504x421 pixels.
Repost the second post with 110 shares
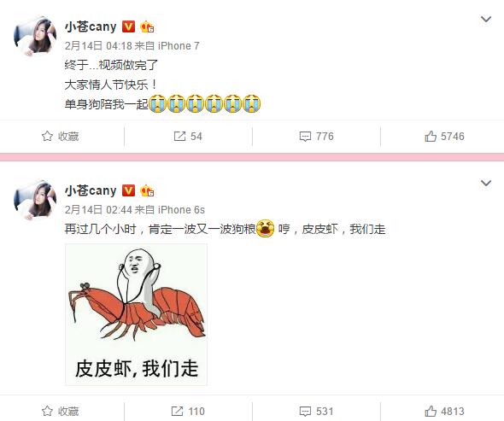coord(188,411)
